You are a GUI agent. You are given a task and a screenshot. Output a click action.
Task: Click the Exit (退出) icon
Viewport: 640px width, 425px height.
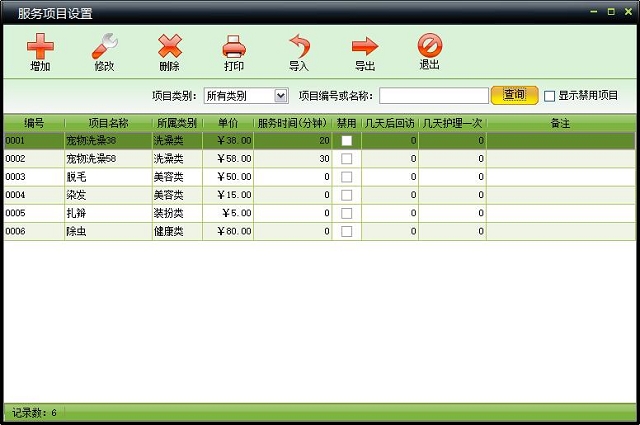(x=430, y=46)
